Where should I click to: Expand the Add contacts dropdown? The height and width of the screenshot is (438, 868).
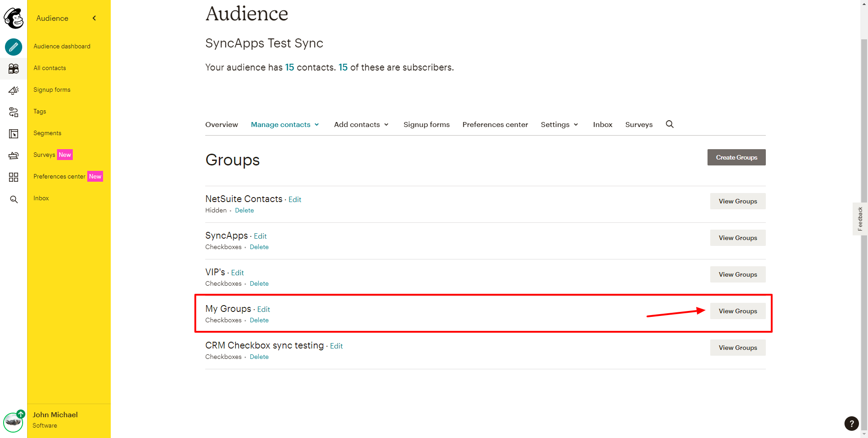361,125
